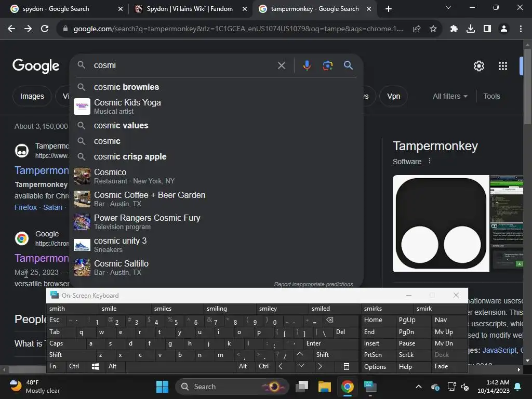Open the Tampermonkey panel more options dots

pos(430,161)
